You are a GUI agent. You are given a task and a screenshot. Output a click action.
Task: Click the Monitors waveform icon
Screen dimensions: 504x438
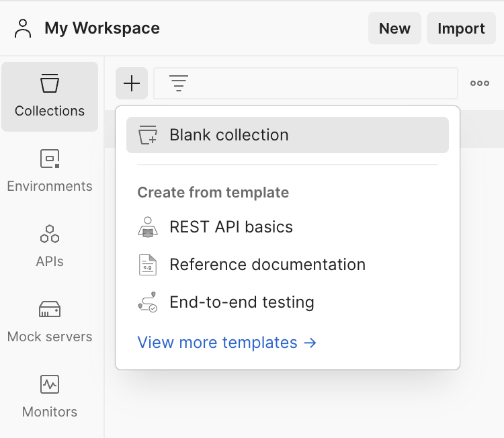click(50, 385)
